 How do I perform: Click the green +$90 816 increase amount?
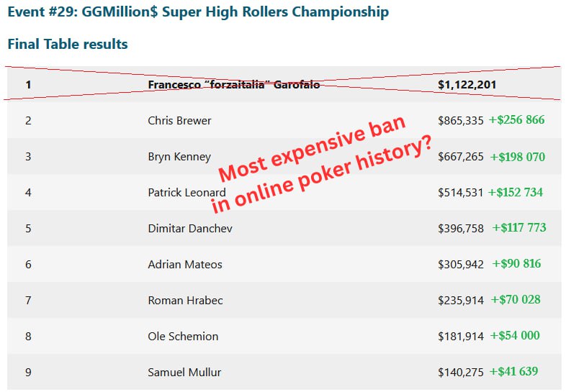[x=516, y=264]
